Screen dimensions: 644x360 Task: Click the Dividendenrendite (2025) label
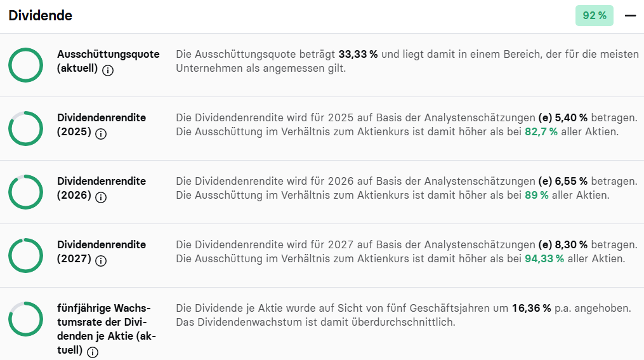[102, 124]
